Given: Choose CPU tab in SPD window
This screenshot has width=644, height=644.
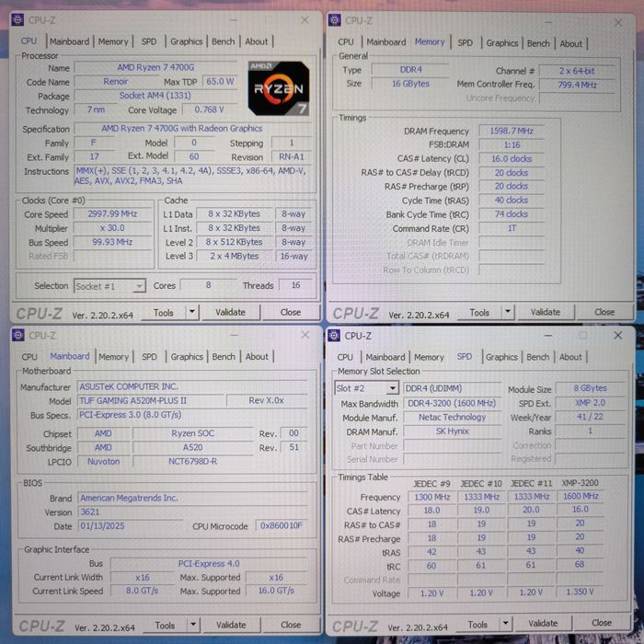Looking at the screenshot, I should point(345,357).
